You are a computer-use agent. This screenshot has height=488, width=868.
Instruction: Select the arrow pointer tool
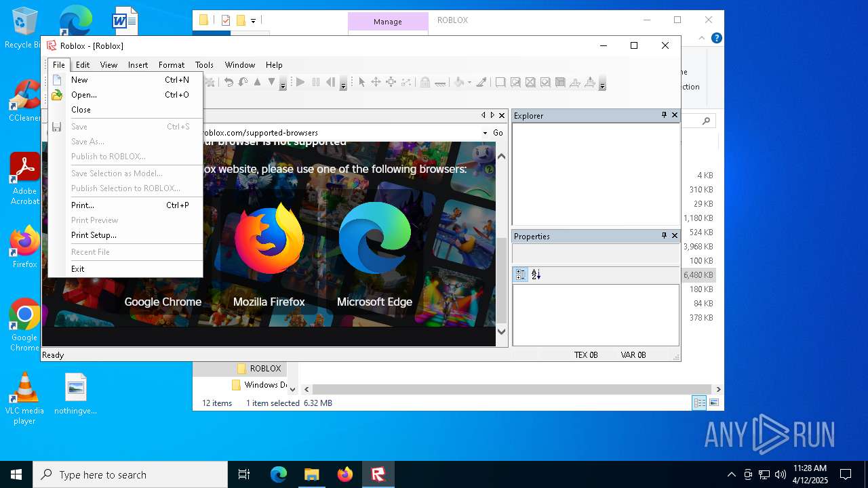point(361,82)
